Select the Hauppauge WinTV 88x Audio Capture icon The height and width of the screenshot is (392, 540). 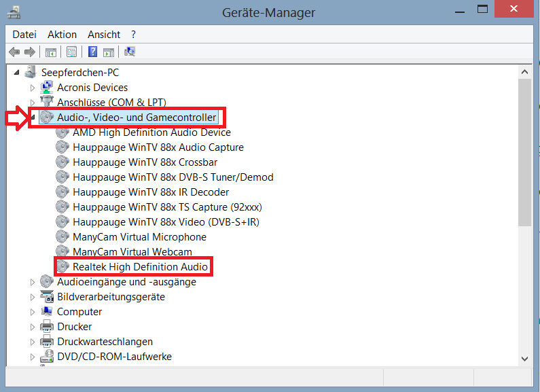tap(62, 147)
